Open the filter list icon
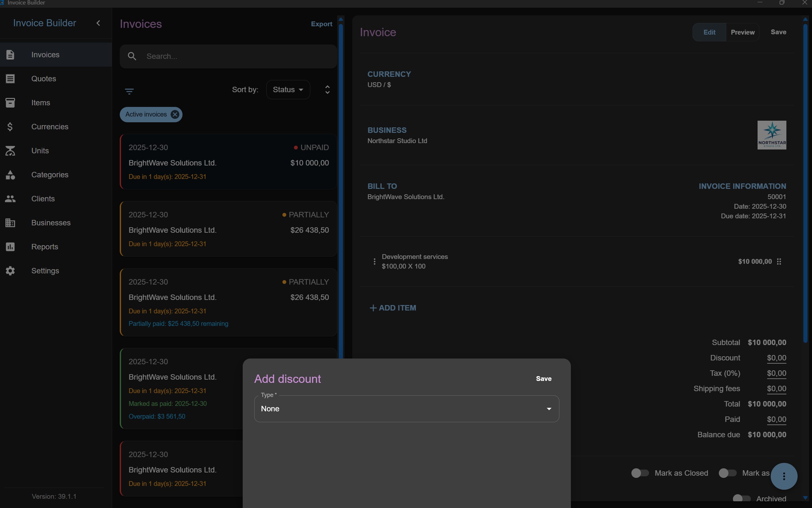 coord(129,91)
